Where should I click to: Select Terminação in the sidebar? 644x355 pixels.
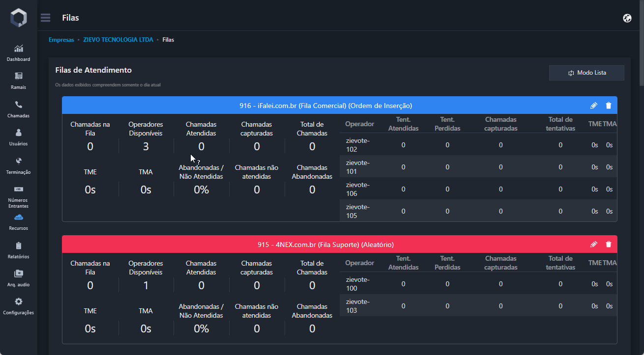(x=19, y=165)
